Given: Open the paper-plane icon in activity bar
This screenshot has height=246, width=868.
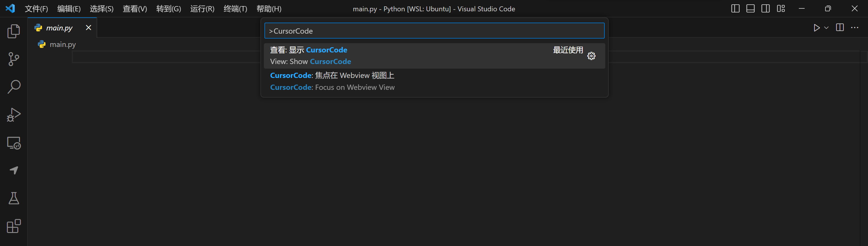Looking at the screenshot, I should click(x=14, y=170).
